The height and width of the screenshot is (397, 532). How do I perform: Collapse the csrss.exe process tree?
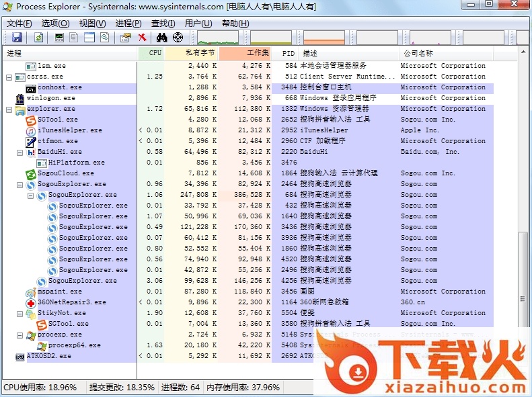(9, 77)
